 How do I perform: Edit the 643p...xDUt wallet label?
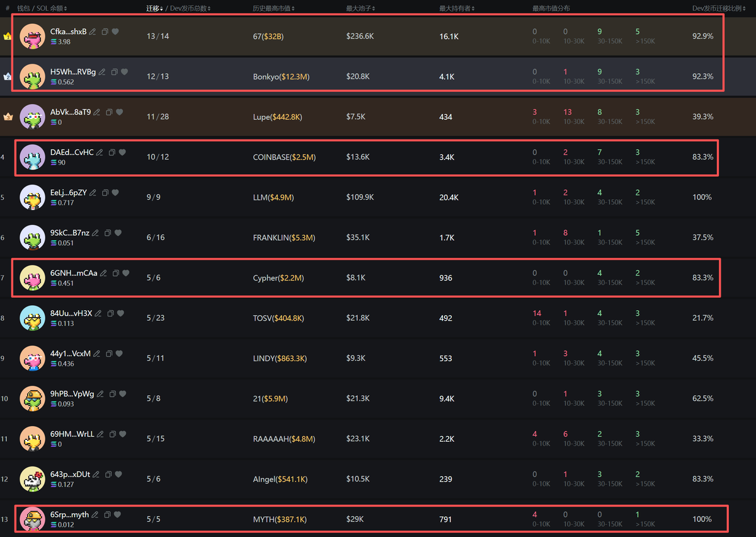(x=96, y=475)
